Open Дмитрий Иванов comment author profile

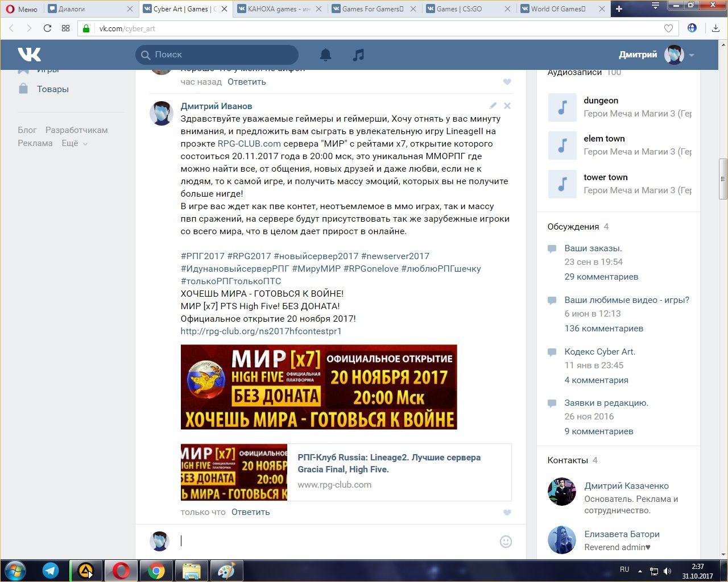pyautogui.click(x=216, y=106)
